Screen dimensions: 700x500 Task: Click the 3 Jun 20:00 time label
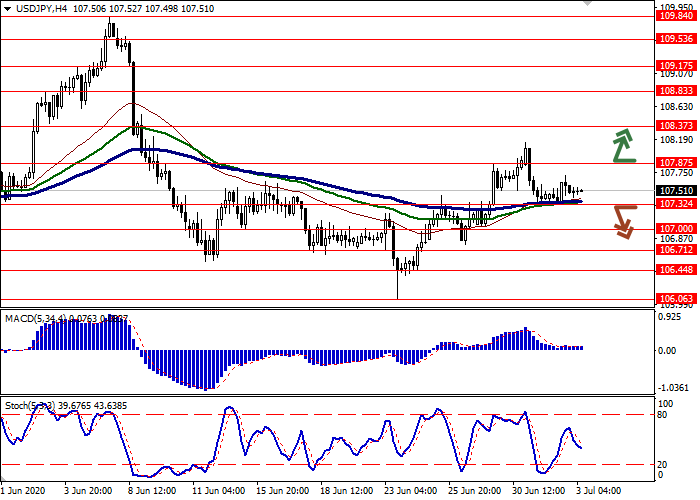click(x=88, y=491)
